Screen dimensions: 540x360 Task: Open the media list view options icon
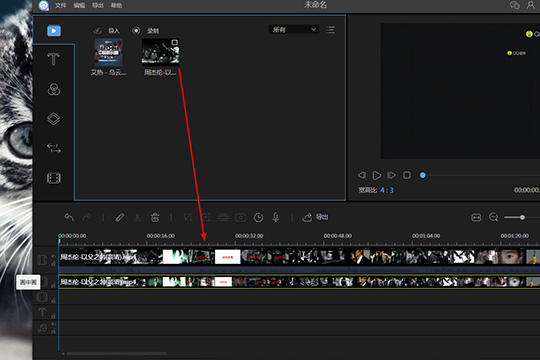[330, 30]
